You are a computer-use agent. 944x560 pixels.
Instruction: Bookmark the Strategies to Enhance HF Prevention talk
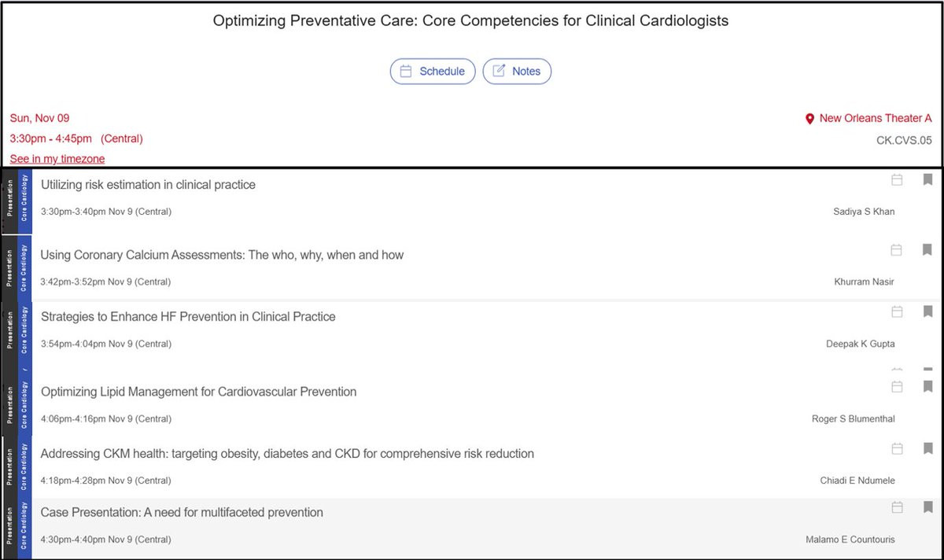(x=927, y=312)
